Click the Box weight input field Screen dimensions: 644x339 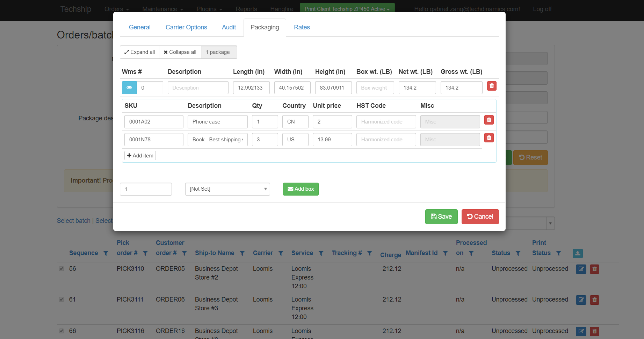(375, 87)
